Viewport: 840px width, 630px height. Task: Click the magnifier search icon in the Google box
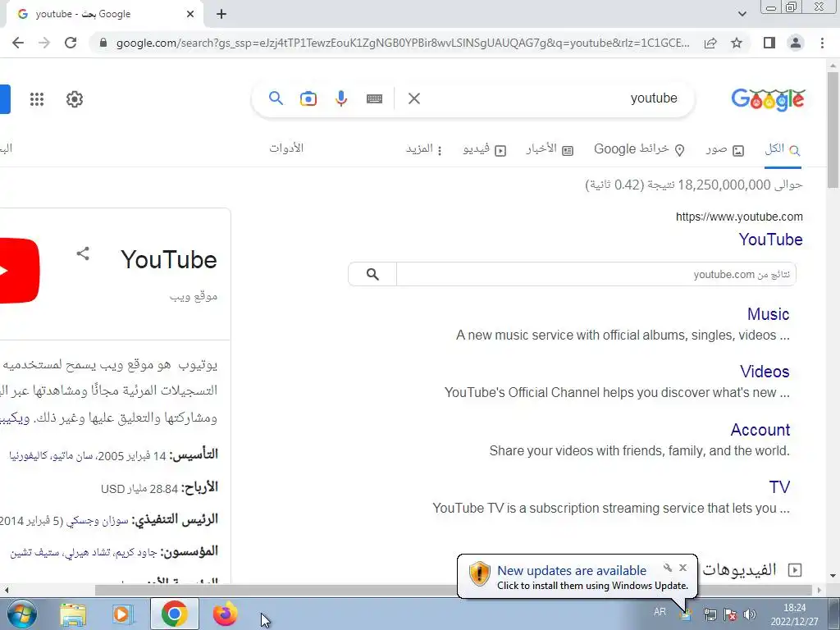coord(276,98)
